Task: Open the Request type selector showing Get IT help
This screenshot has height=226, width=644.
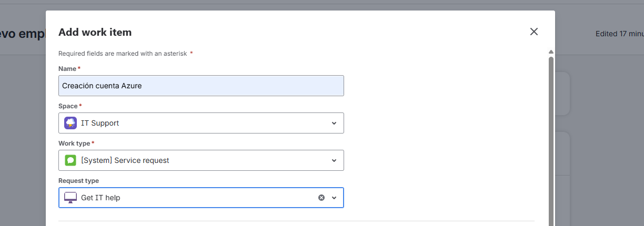Action: 189,198
